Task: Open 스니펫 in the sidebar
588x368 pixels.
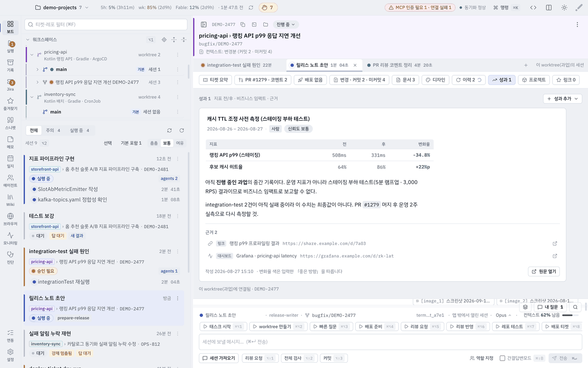Action: tap(10, 123)
